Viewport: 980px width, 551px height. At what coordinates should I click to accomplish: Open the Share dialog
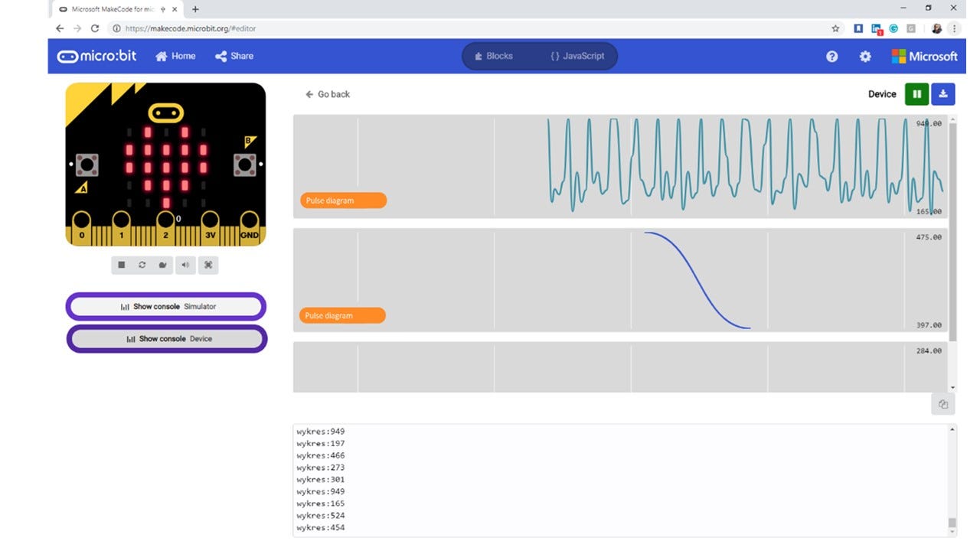click(234, 56)
